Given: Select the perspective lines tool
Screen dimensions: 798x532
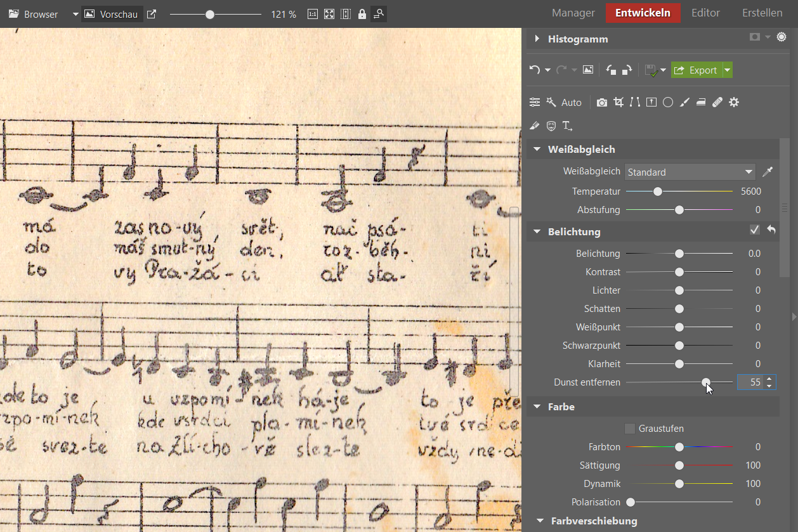Looking at the screenshot, I should 635,102.
